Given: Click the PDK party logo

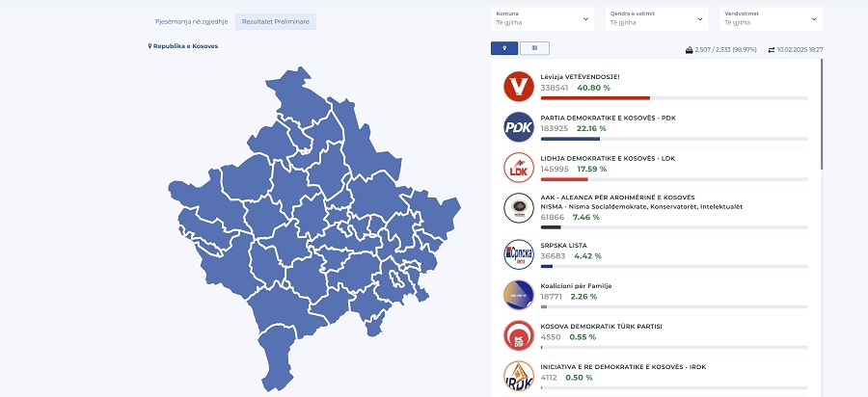Looking at the screenshot, I should [519, 127].
